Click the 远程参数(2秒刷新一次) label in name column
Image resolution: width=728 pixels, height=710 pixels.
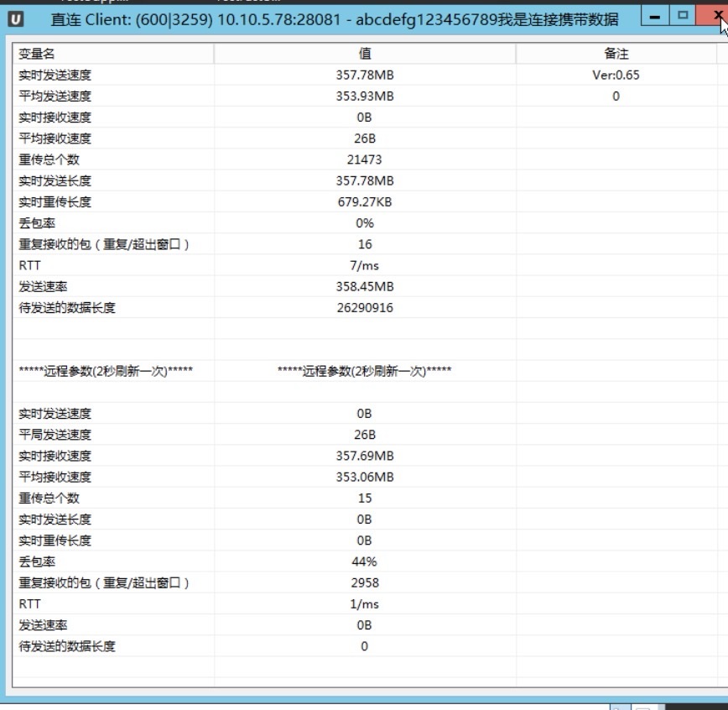[x=106, y=371]
